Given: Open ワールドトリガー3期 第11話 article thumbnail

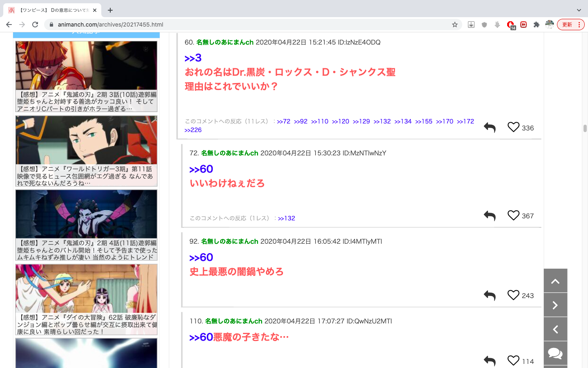Looking at the screenshot, I should pyautogui.click(x=86, y=140).
